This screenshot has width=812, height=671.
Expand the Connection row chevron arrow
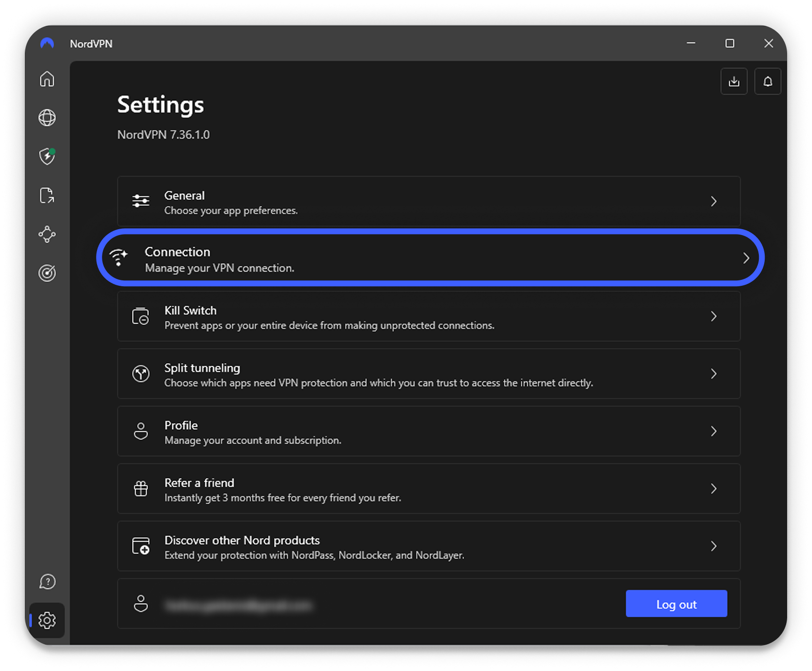(x=746, y=258)
